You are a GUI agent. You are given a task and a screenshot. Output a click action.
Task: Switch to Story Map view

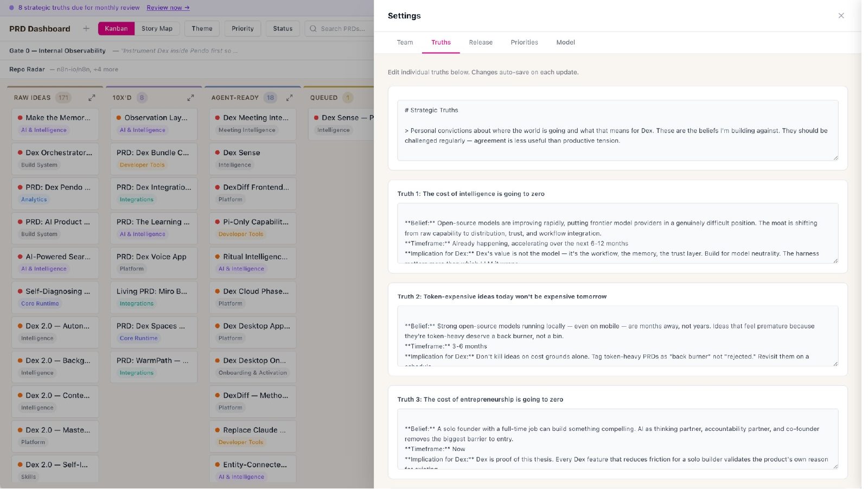(157, 29)
